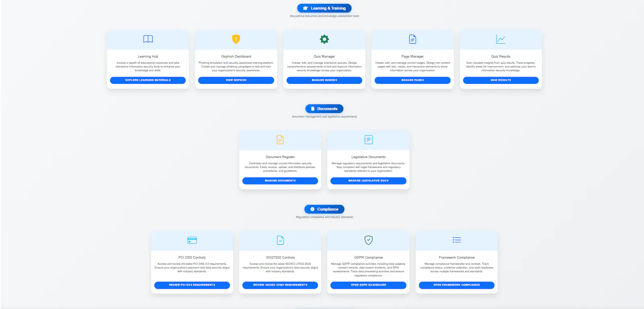Click the Quiz Manager card title
The image size is (644, 309).
324,56
